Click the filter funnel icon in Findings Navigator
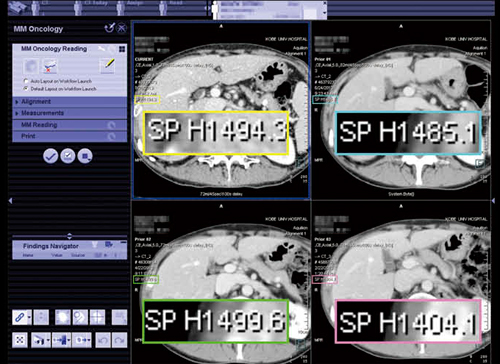Screen dimensions: 500x364 (x=95, y=245)
